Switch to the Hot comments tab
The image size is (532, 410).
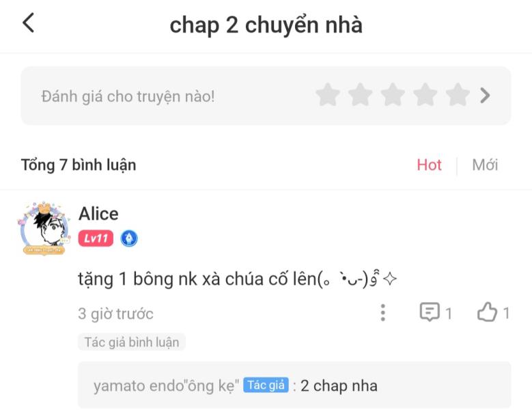(429, 165)
